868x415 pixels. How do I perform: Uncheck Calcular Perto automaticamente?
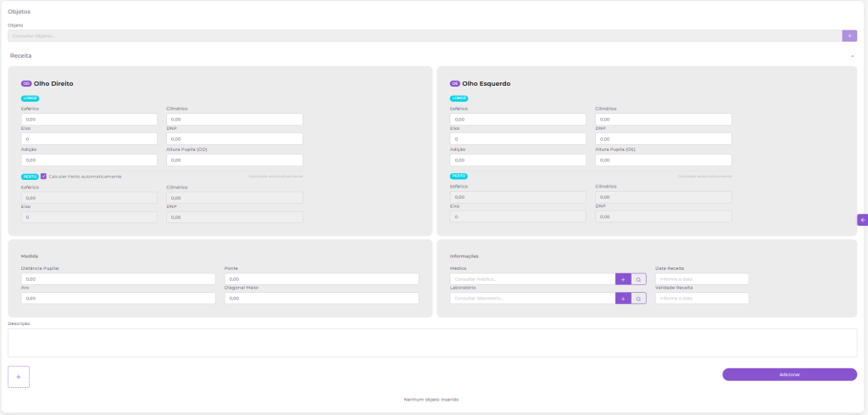[43, 177]
